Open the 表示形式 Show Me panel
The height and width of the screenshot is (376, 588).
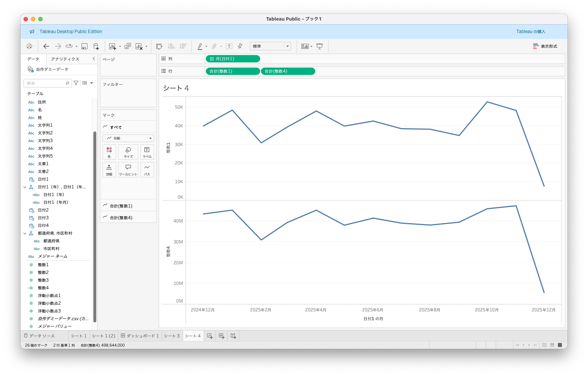[x=545, y=46]
